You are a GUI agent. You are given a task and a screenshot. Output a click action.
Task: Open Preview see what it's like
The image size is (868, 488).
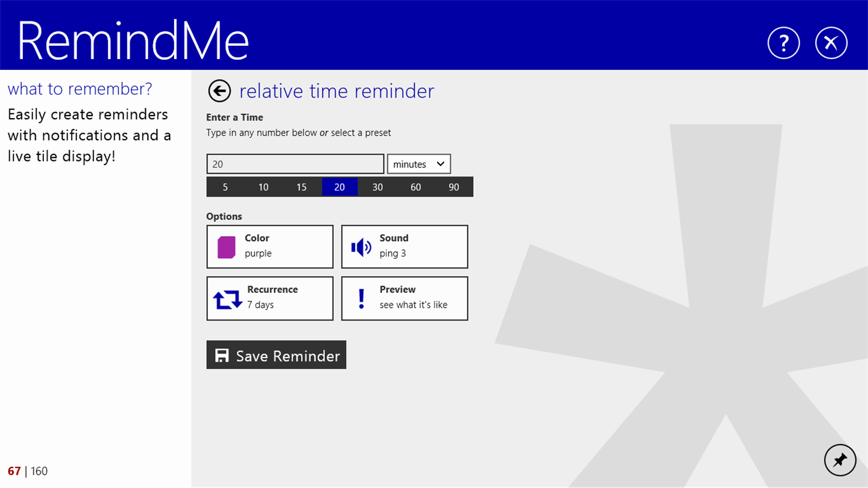(404, 299)
